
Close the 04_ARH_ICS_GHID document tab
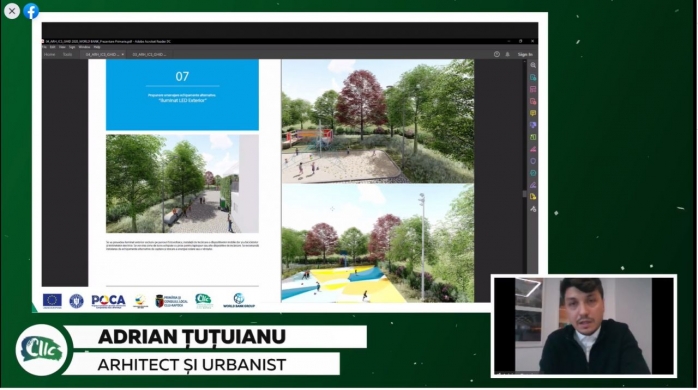[x=122, y=54]
